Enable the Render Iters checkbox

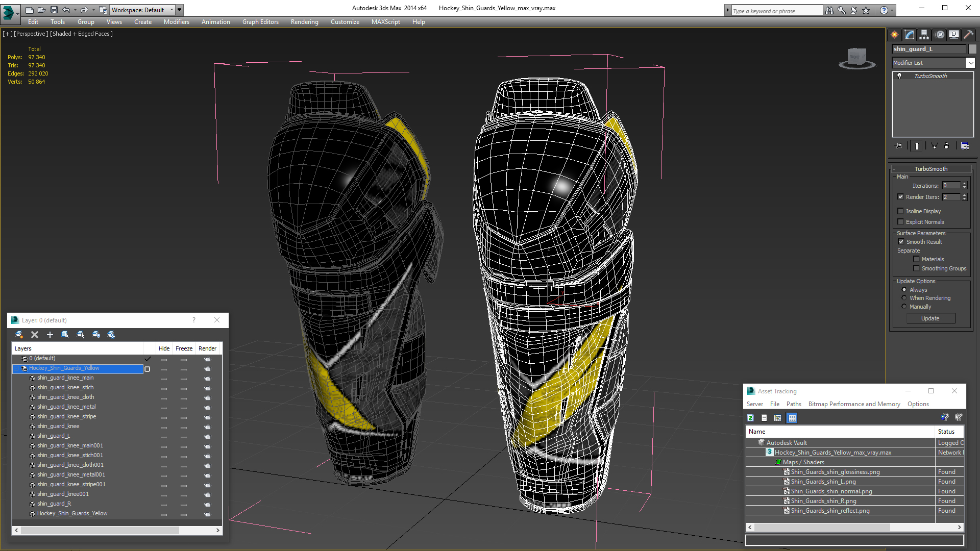(x=900, y=197)
